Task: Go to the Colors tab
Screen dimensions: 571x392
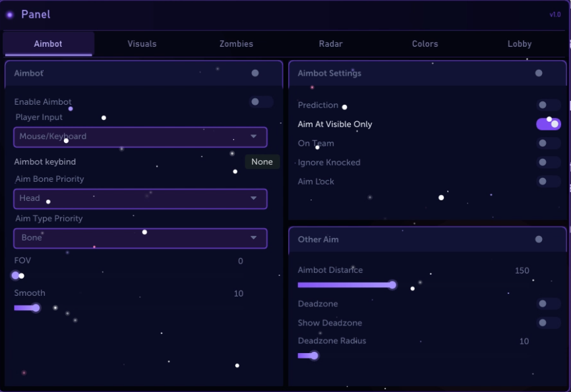Action: coord(425,43)
